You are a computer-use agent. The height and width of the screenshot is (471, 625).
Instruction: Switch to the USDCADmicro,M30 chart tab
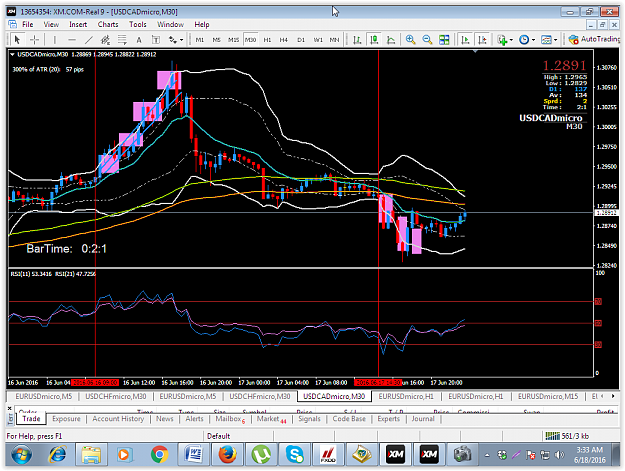pos(334,396)
